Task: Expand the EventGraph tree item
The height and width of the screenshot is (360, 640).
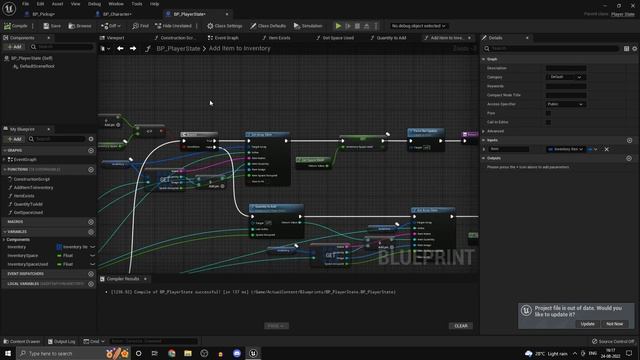Action: pyautogui.click(x=4, y=160)
